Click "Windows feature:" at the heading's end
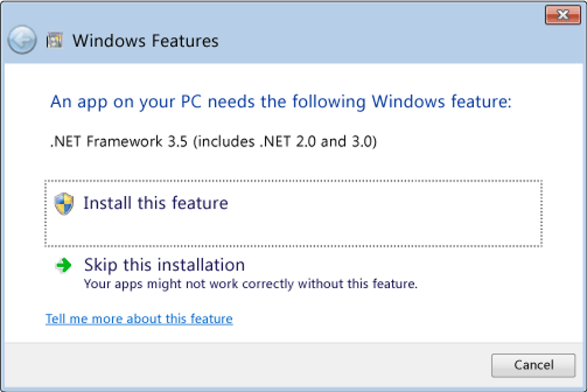Image resolution: width=587 pixels, height=392 pixels. pyautogui.click(x=441, y=102)
